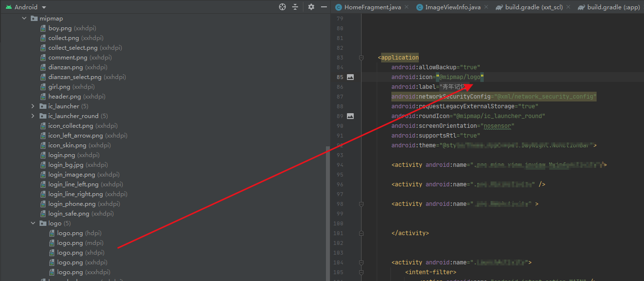Click the file icon beside boy.png
This screenshot has width=644, height=281.
[x=43, y=28]
